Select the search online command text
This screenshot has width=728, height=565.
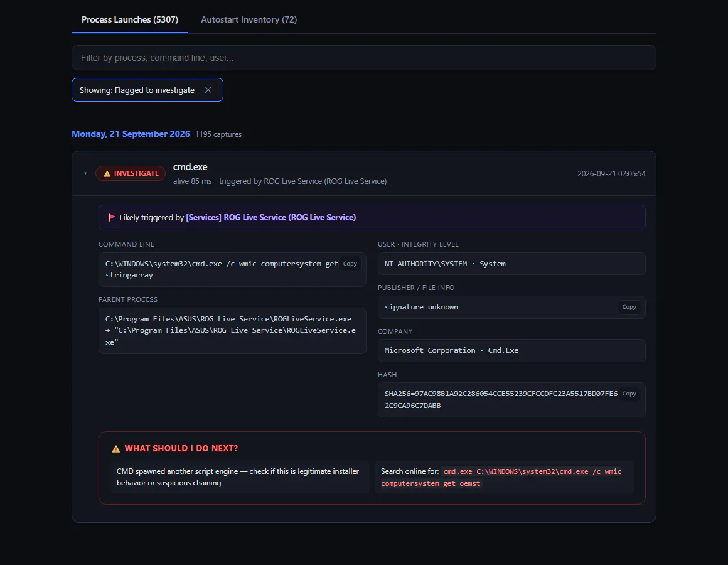click(501, 477)
